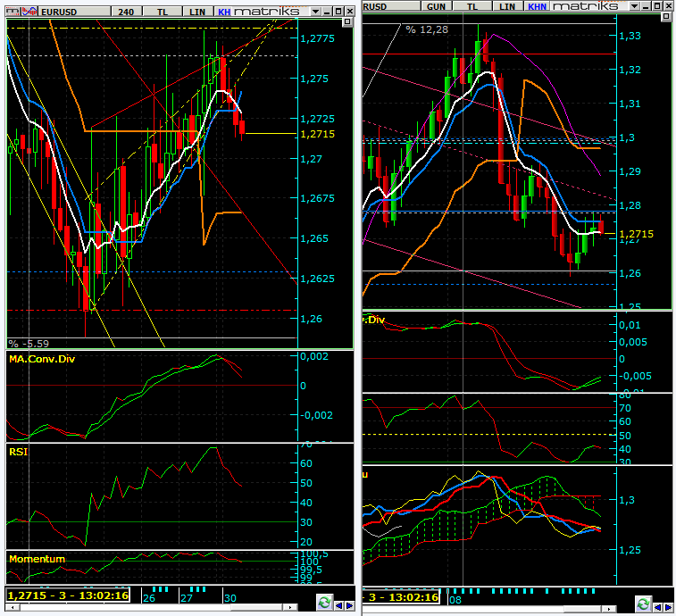Toggle KHN option in right chart header
Screen dimensions: 676x616
(x=537, y=6)
